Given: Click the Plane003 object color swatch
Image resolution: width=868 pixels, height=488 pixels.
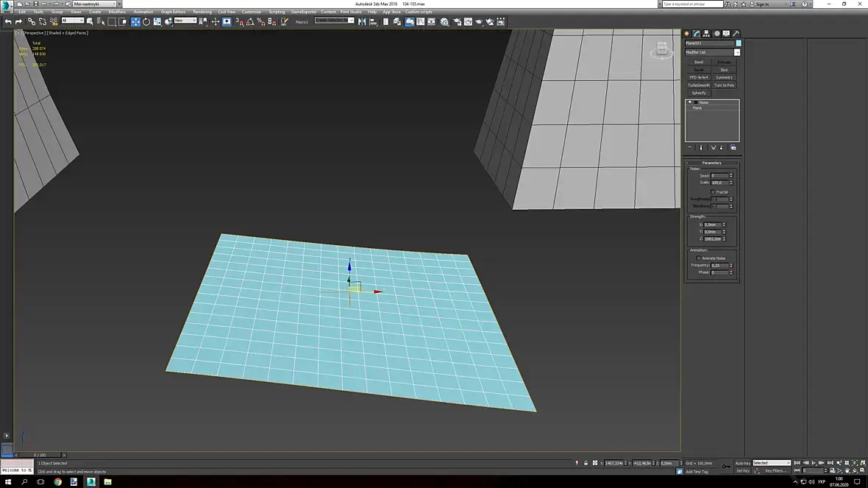Looking at the screenshot, I should pyautogui.click(x=739, y=43).
